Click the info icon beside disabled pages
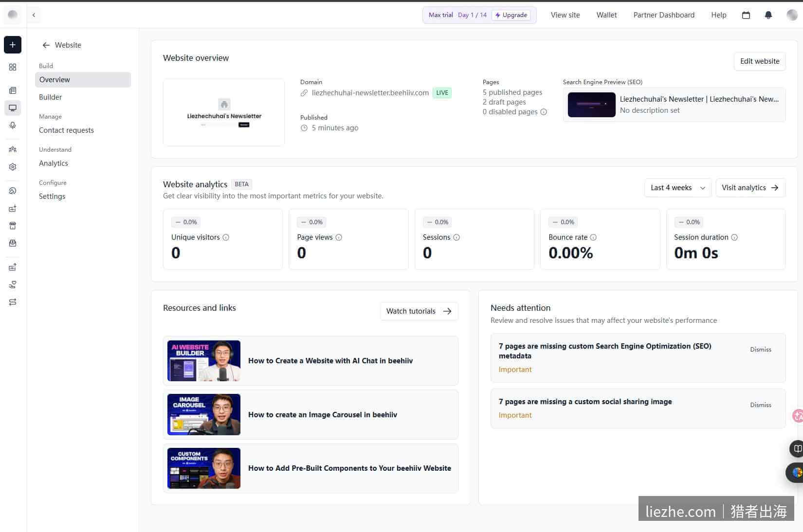Image resolution: width=803 pixels, height=532 pixels. click(544, 112)
